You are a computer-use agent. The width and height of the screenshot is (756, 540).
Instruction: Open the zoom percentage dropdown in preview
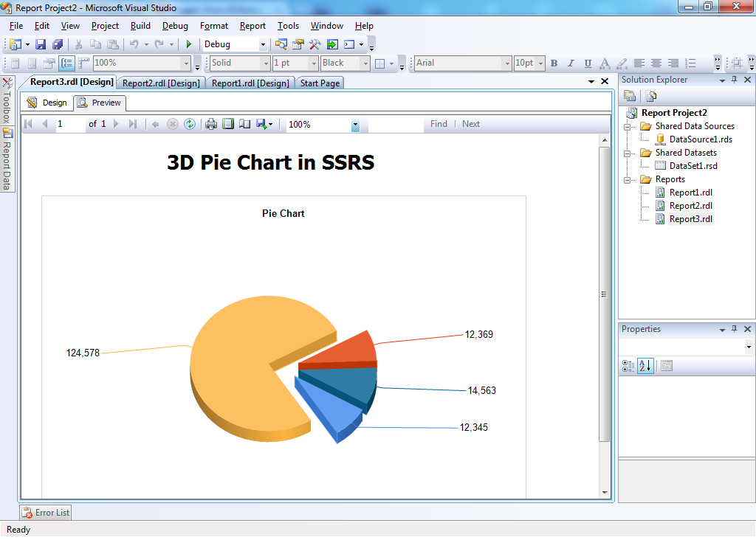pyautogui.click(x=355, y=123)
